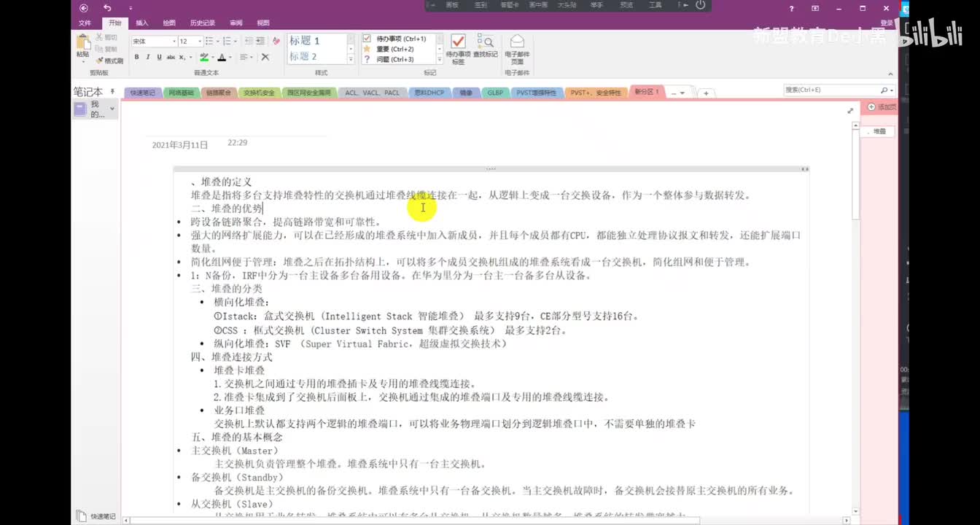Apply the 标题 1 heading style
Screen dimensions: 980x525
coord(305,41)
